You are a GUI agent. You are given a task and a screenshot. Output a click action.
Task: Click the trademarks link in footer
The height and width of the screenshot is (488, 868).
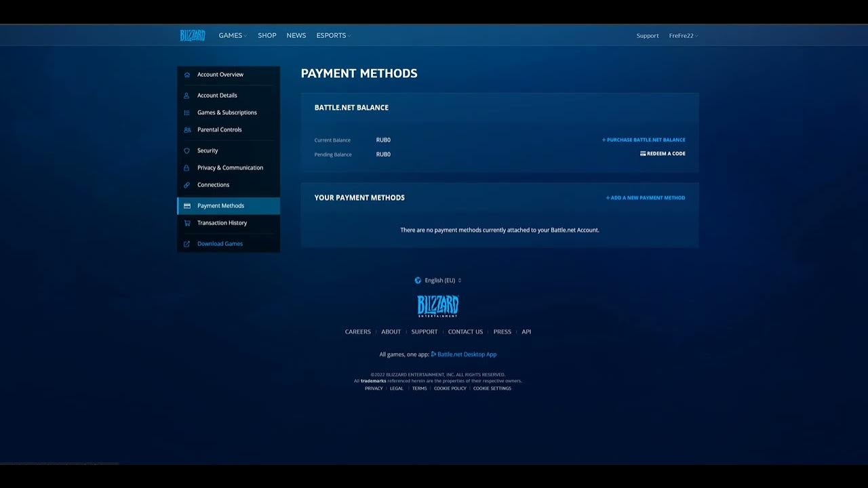click(373, 381)
